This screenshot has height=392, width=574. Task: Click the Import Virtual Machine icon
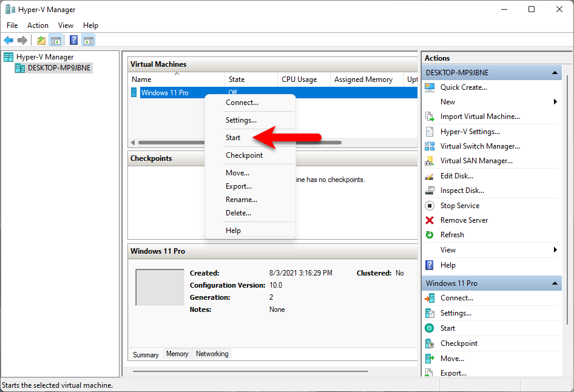pos(430,117)
